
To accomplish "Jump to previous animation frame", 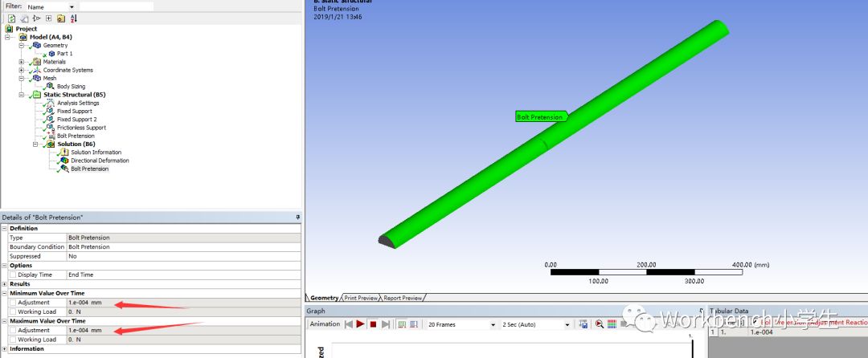I will click(349, 324).
